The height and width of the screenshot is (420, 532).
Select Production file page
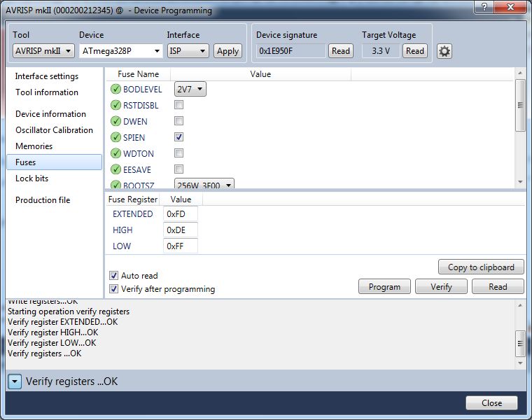pos(43,200)
